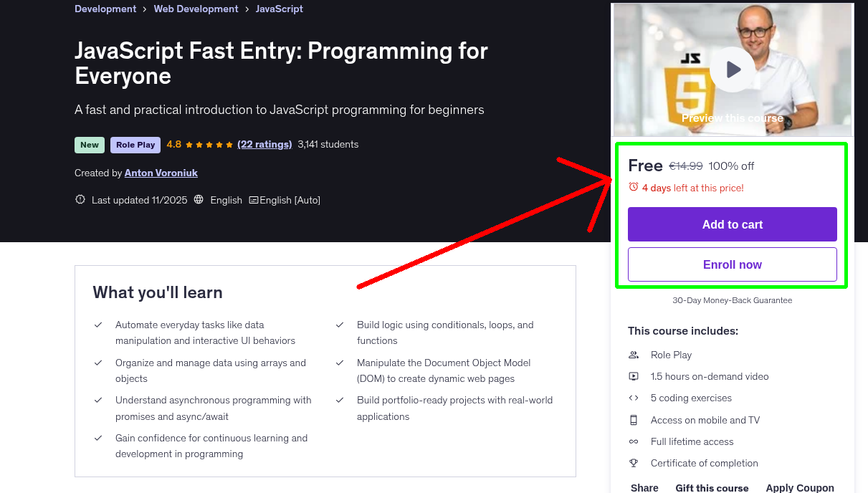This screenshot has width=868, height=493.
Task: Open the 22 ratings link
Action: pyautogui.click(x=264, y=144)
